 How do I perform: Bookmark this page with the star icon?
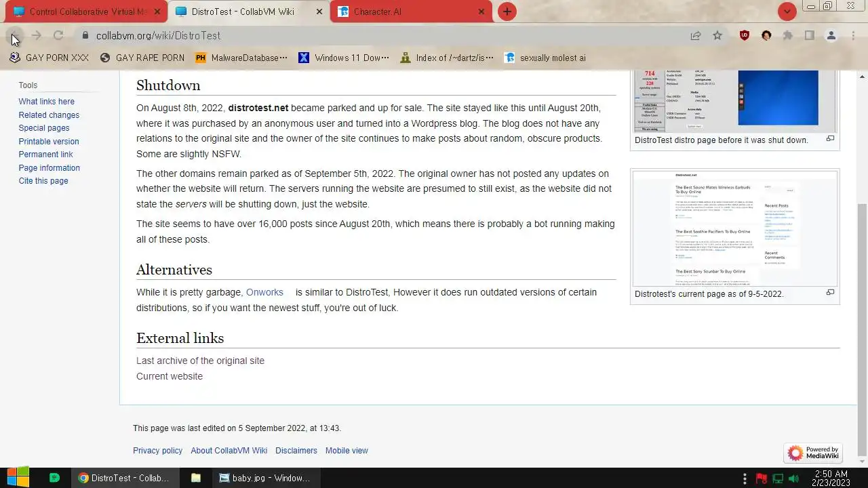[x=717, y=35]
